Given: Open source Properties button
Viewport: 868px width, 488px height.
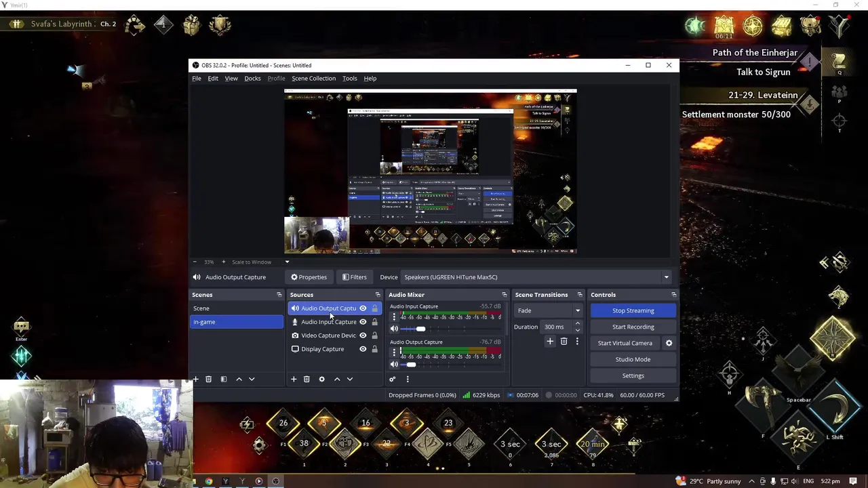Looking at the screenshot, I should click(x=309, y=277).
